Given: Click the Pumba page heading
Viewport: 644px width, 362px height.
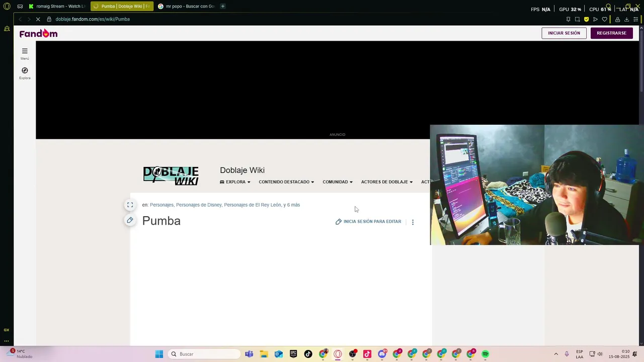Looking at the screenshot, I should point(162,221).
